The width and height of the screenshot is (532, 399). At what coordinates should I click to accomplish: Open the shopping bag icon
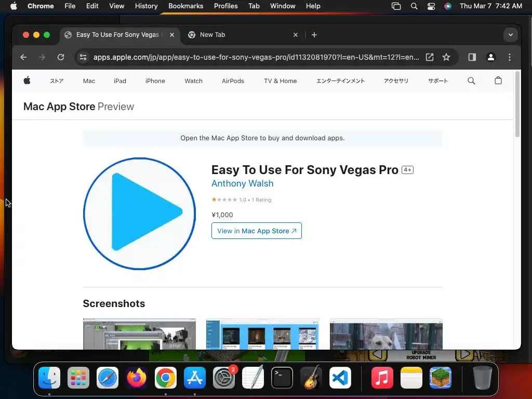[x=498, y=81]
